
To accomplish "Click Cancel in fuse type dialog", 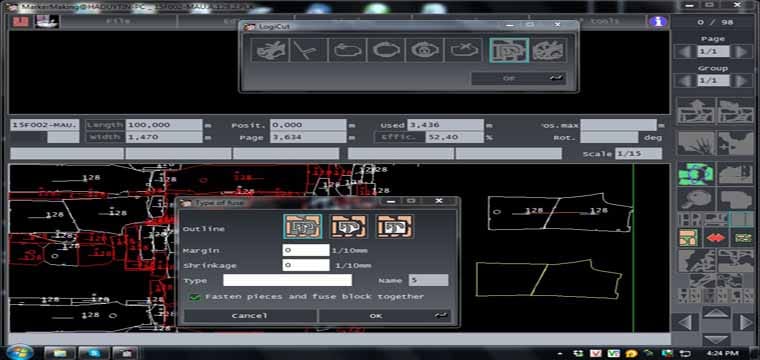I will click(x=250, y=316).
